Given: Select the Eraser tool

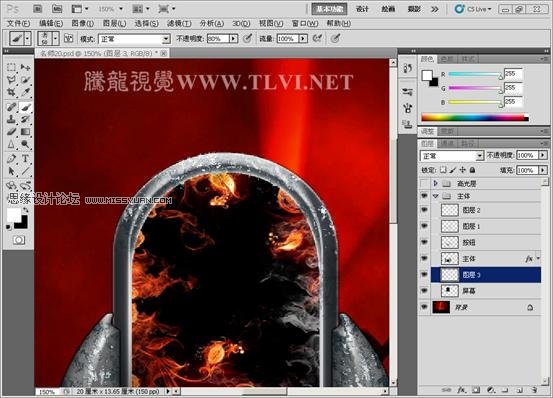Looking at the screenshot, I should (x=11, y=132).
